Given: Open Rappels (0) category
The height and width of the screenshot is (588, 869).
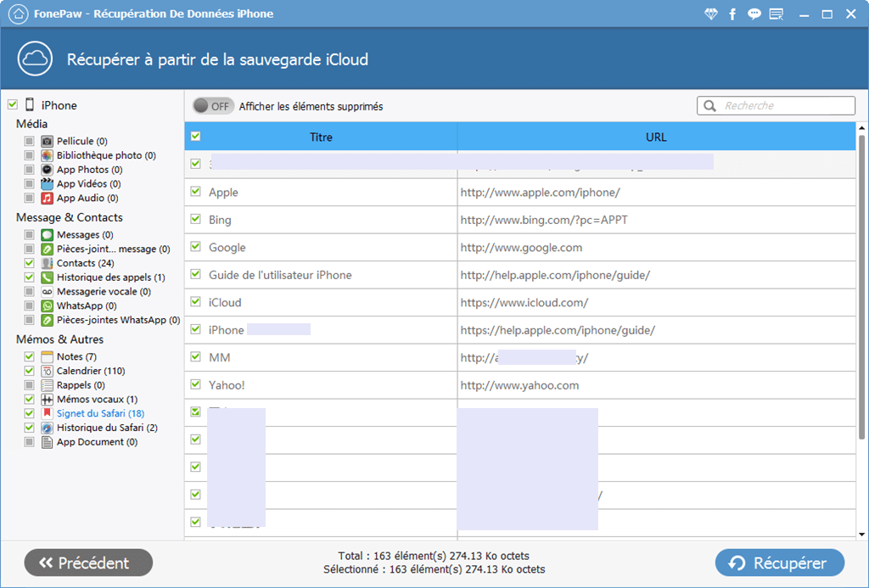Looking at the screenshot, I should 81,385.
